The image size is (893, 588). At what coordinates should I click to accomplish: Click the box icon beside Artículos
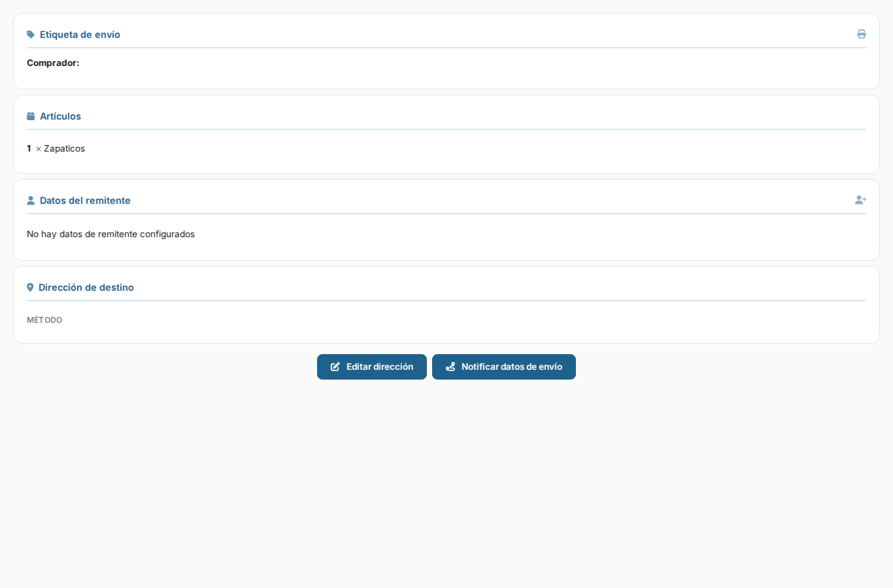click(31, 116)
